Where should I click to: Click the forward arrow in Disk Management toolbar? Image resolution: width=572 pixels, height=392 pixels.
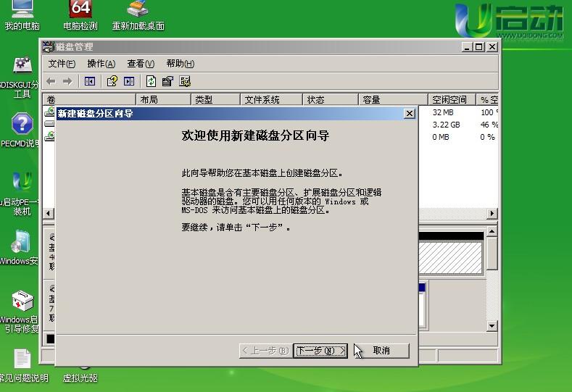[x=67, y=81]
